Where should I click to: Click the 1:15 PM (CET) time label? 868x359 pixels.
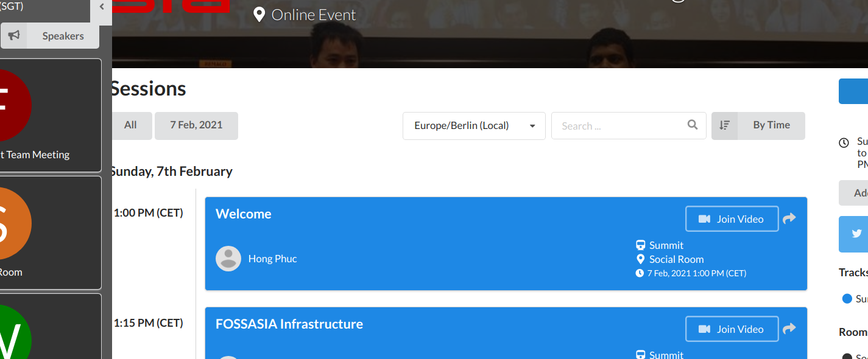(148, 323)
